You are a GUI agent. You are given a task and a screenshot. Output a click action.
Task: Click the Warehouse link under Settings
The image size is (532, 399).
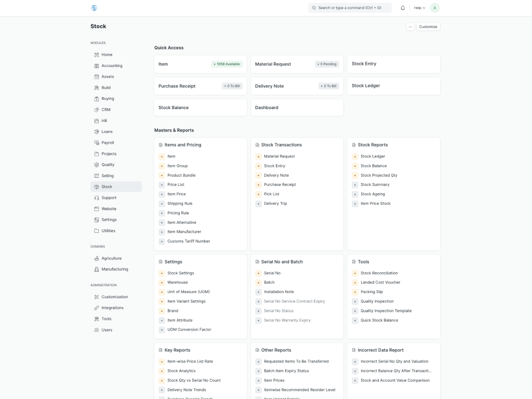(177, 283)
